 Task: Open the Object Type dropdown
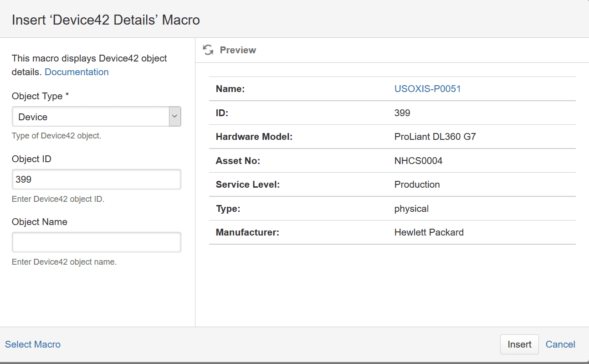pos(97,117)
